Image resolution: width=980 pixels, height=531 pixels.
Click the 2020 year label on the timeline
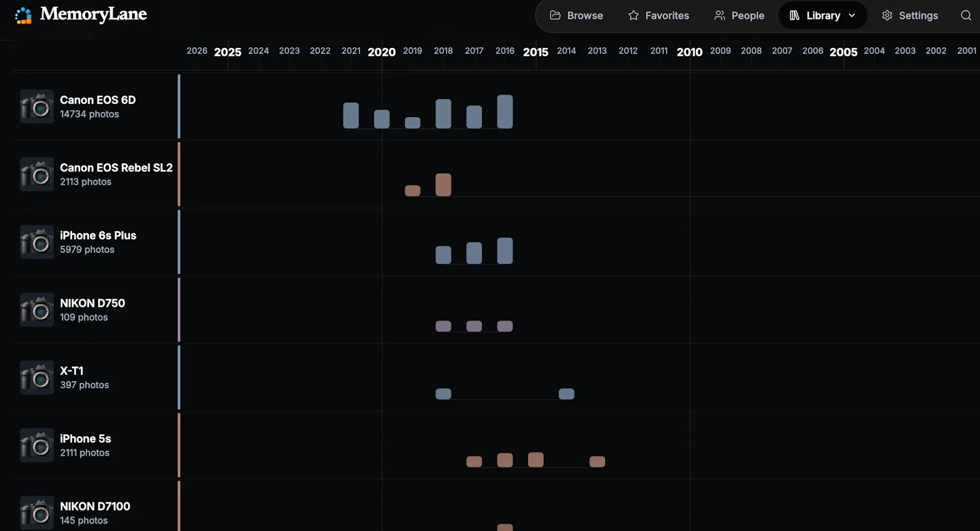pos(382,52)
